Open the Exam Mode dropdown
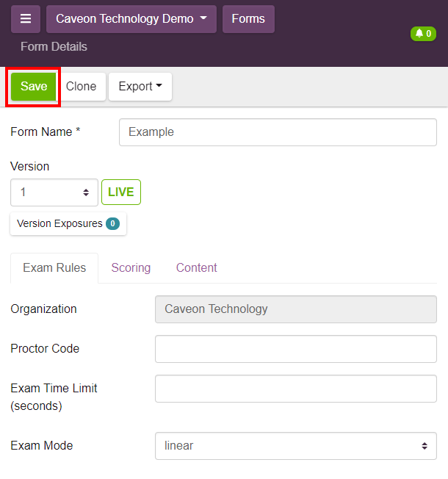The width and height of the screenshot is (448, 479). point(295,446)
